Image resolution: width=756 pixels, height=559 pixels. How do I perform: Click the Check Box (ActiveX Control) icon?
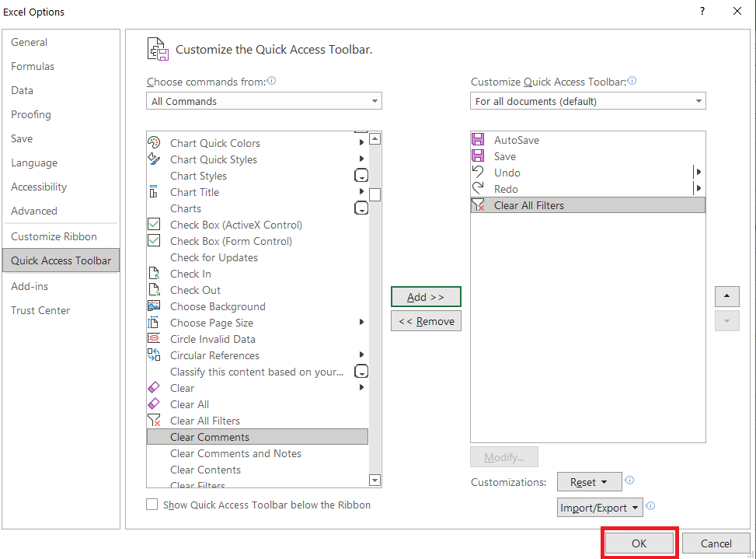[154, 224]
